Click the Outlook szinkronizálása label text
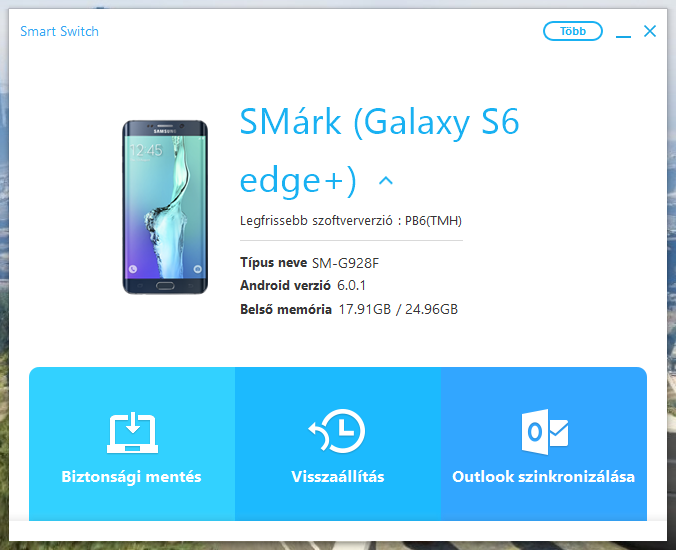The height and width of the screenshot is (550, 676). [544, 477]
